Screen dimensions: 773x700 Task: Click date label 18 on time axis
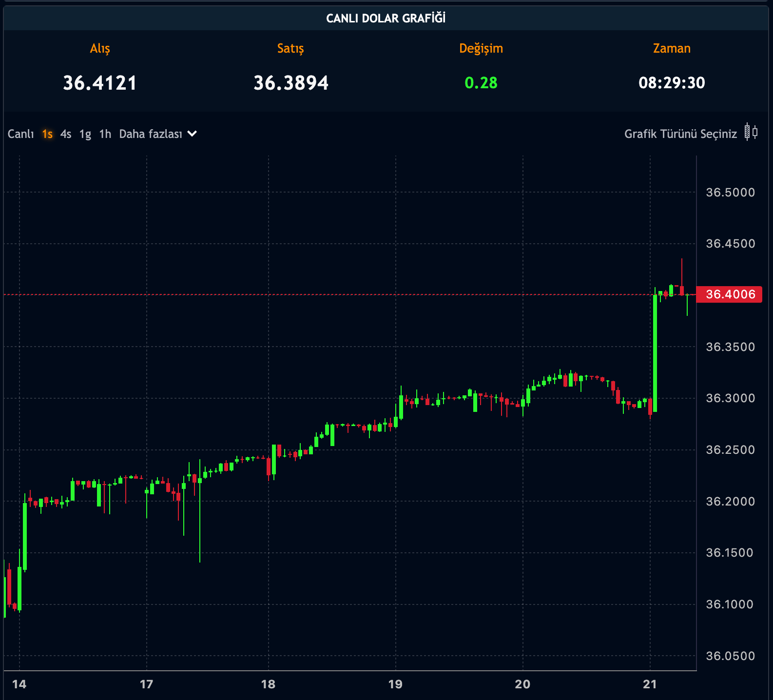tap(268, 684)
